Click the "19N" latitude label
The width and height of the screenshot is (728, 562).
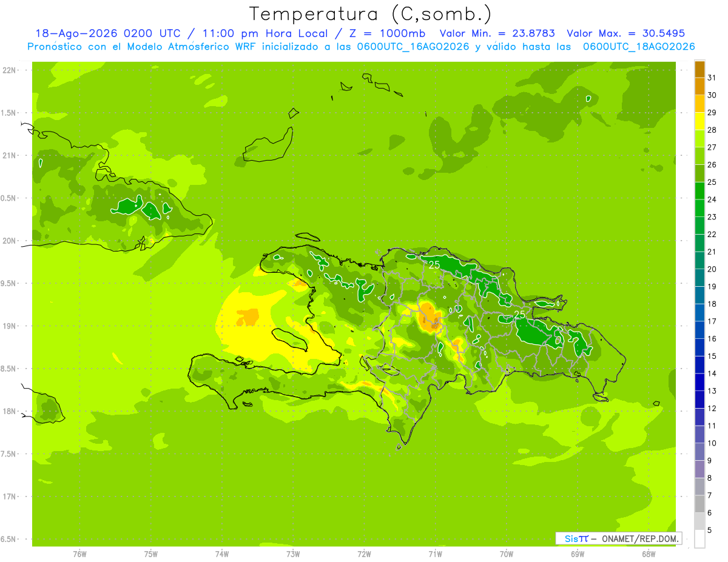(x=10, y=326)
